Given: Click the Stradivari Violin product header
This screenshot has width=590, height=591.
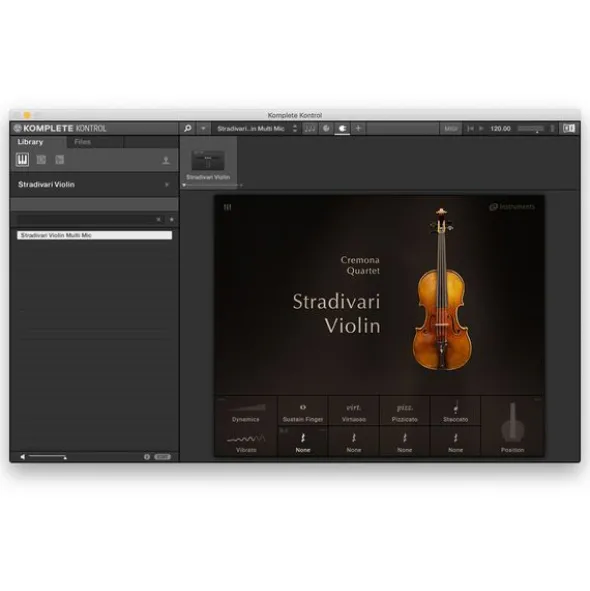Looking at the screenshot, I should (94, 185).
